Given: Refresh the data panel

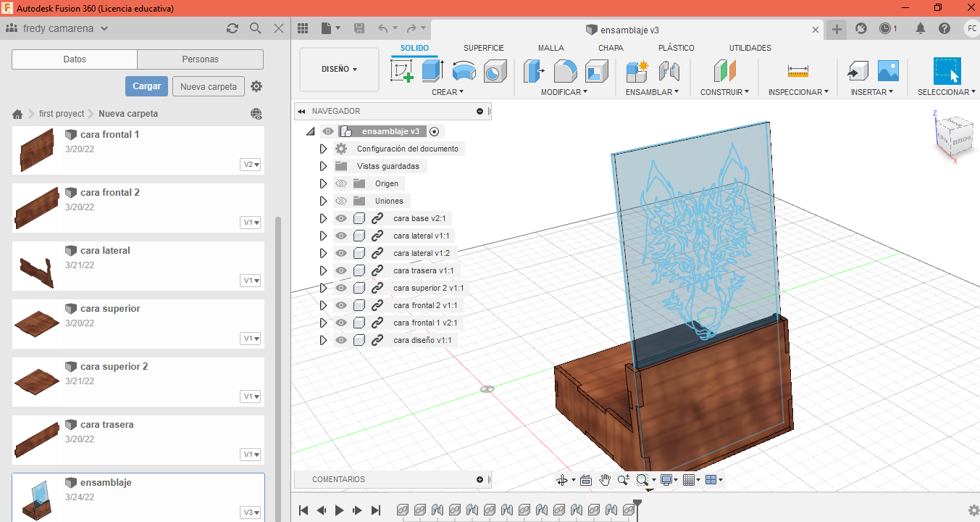Looking at the screenshot, I should tap(233, 28).
